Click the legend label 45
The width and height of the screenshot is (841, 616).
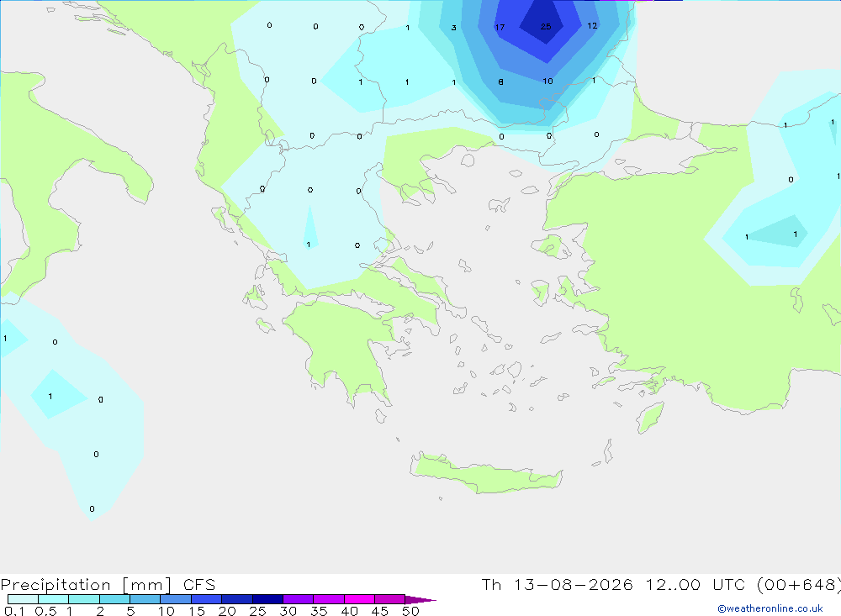(x=380, y=611)
